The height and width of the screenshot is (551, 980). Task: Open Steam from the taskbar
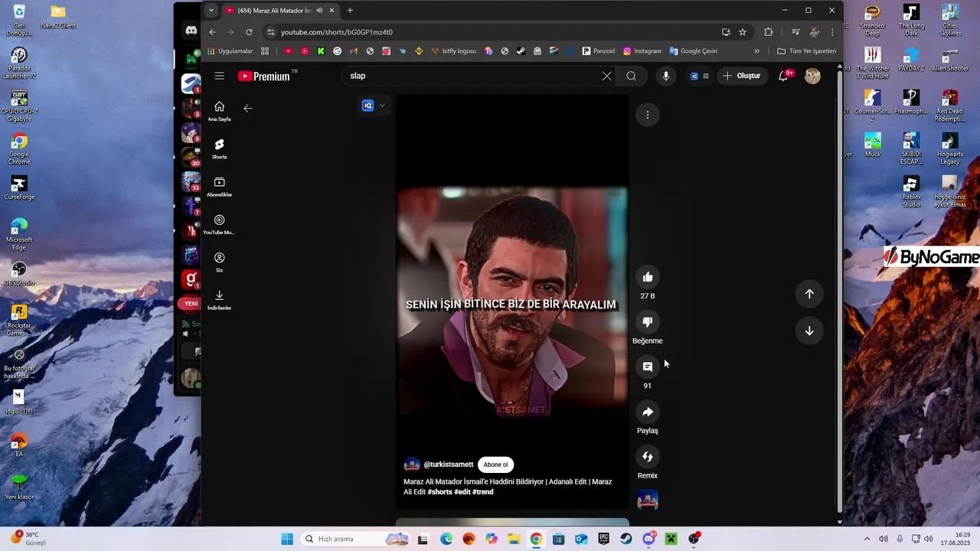pyautogui.click(x=626, y=539)
